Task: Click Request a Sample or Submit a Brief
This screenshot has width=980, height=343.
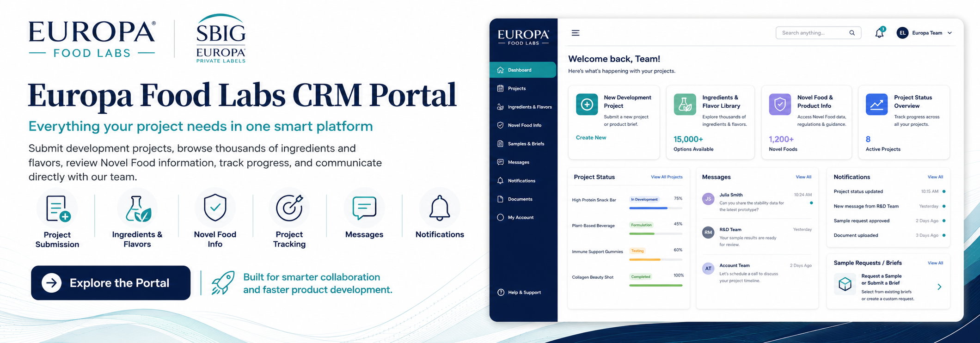Action: [x=882, y=279]
